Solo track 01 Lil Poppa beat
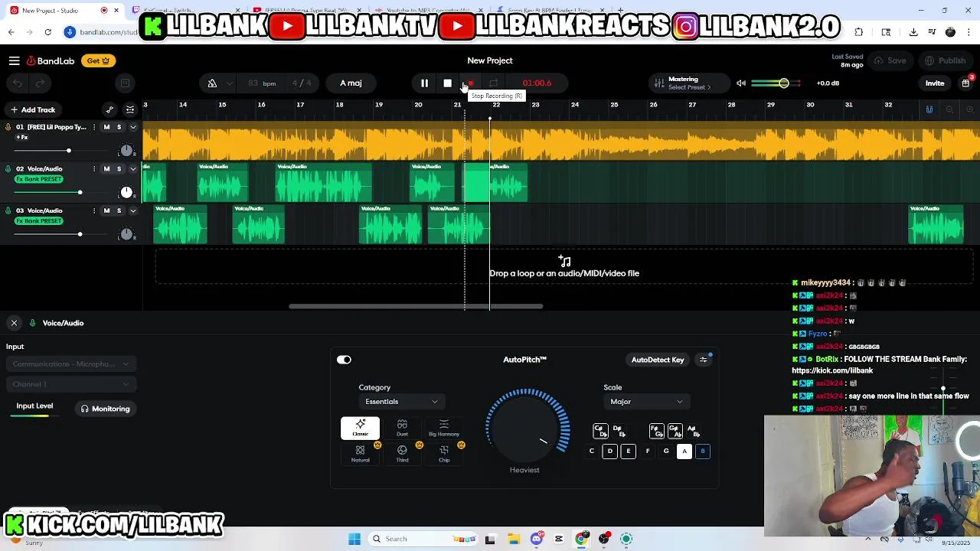 tap(119, 127)
